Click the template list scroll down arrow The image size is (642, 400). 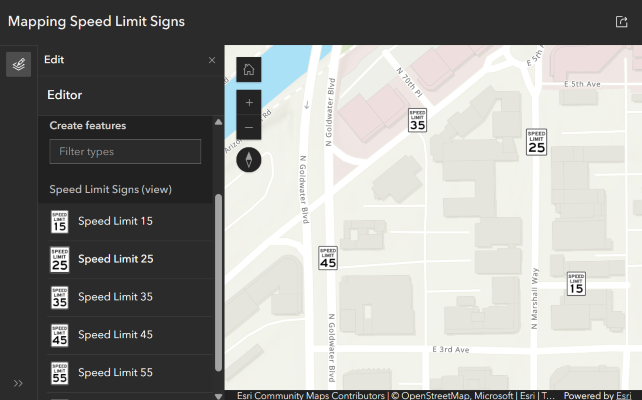(218, 396)
